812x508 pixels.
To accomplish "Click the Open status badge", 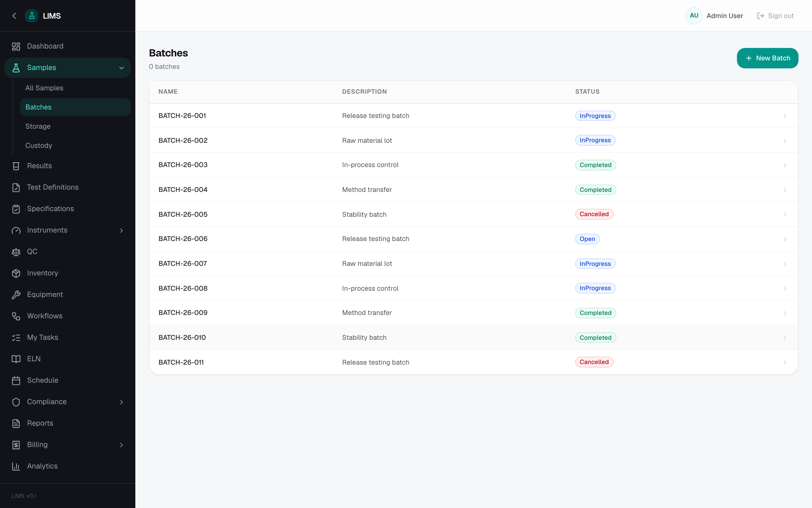I will tap(587, 239).
